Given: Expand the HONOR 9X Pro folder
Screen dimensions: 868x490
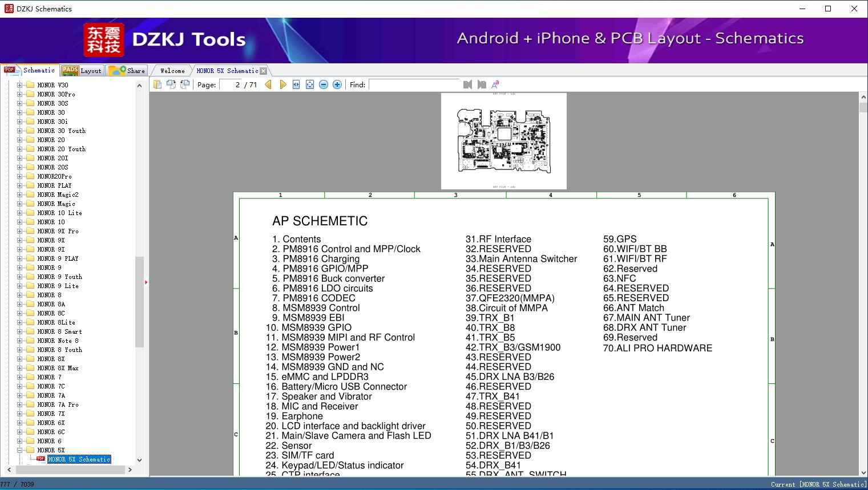Looking at the screenshot, I should [x=19, y=231].
